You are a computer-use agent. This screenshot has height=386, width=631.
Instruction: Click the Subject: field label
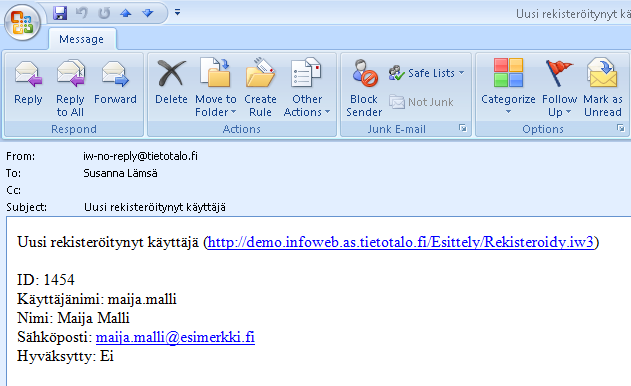(27, 207)
